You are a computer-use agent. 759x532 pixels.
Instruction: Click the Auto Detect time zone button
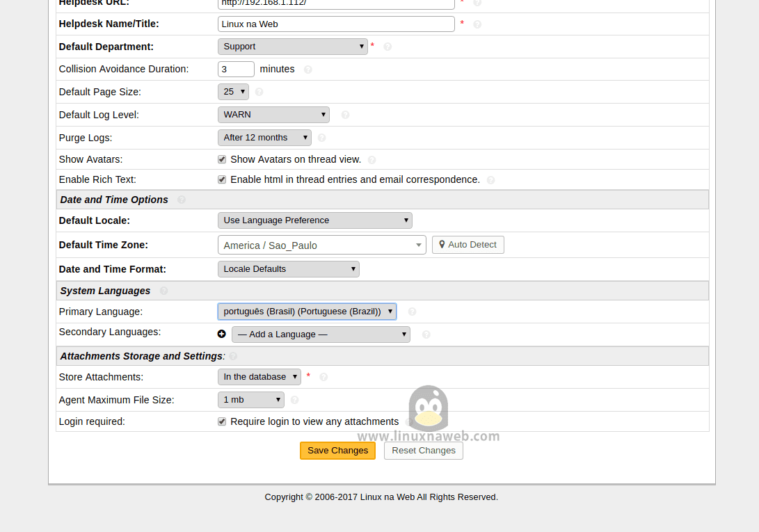coord(468,245)
